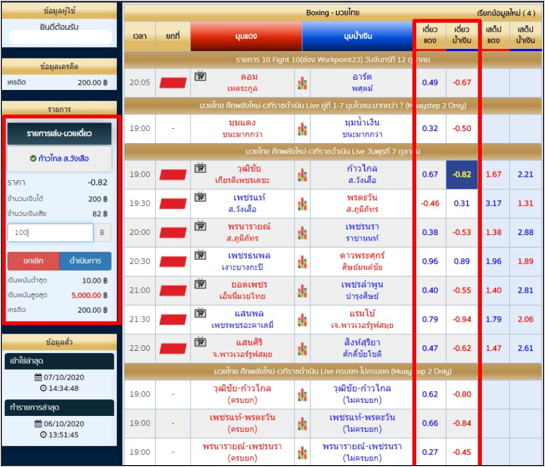Click the TV icon in the ดอม row
This screenshot has height=467, width=545.
point(200,76)
